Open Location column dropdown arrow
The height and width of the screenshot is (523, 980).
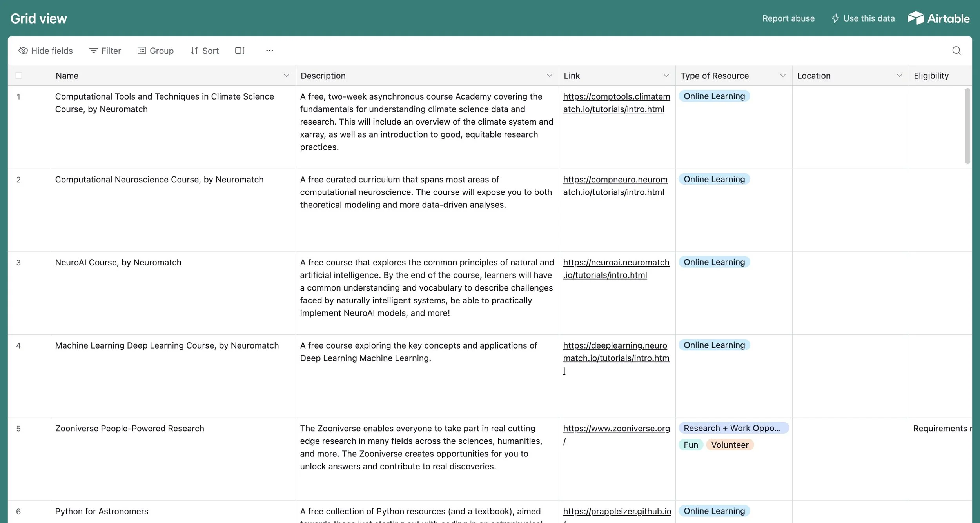[x=899, y=76]
